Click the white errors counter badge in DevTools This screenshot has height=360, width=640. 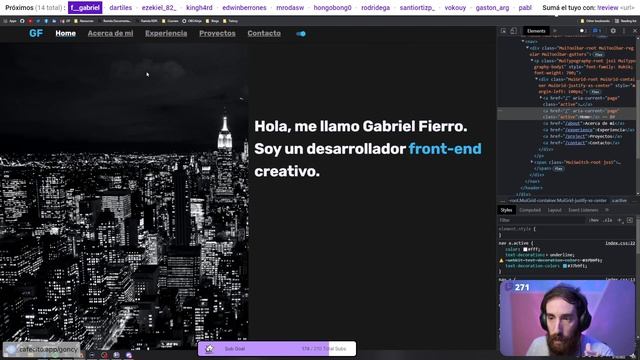[583, 31]
